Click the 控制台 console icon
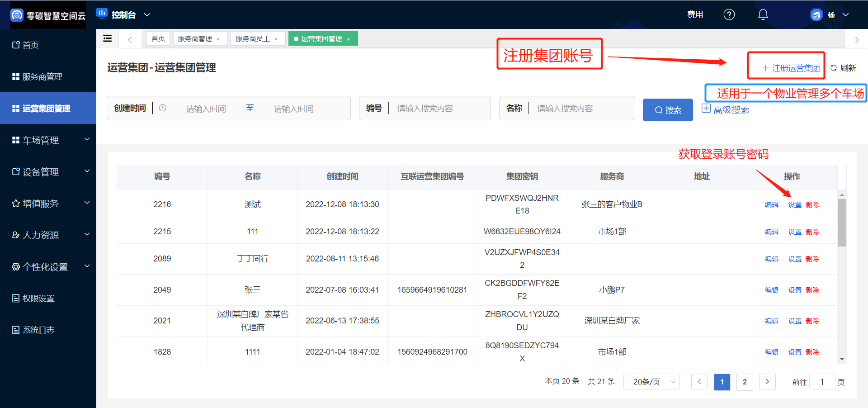 102,14
